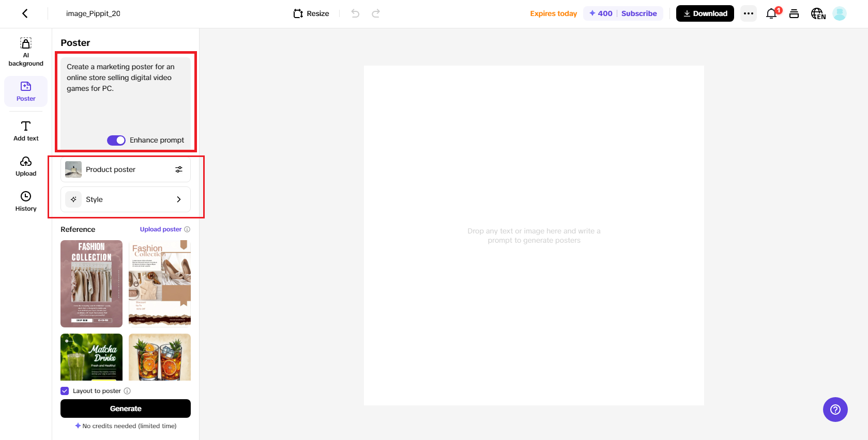Uncheck the Layout to poster checkbox
This screenshot has height=440, width=868.
(x=65, y=391)
